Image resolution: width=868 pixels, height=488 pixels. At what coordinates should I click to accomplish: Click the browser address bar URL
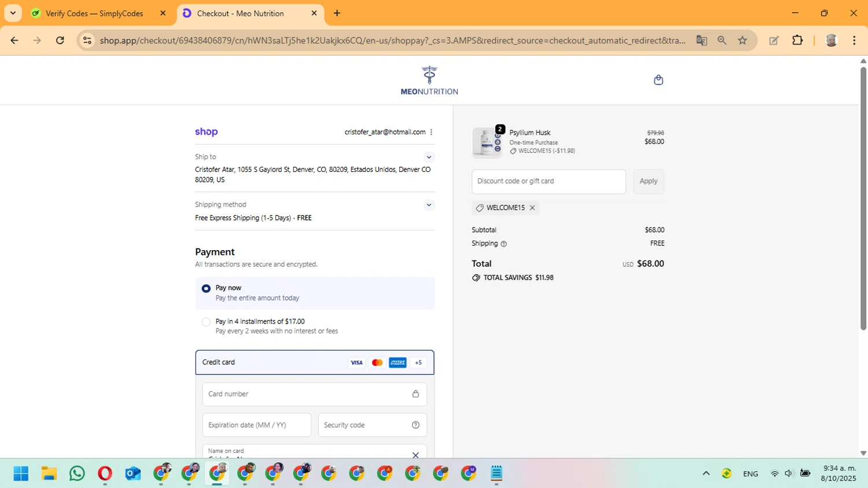392,41
